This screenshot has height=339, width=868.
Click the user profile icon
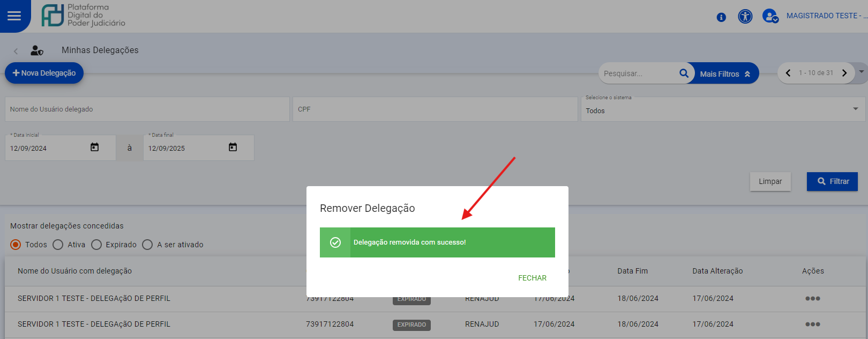[x=770, y=17]
